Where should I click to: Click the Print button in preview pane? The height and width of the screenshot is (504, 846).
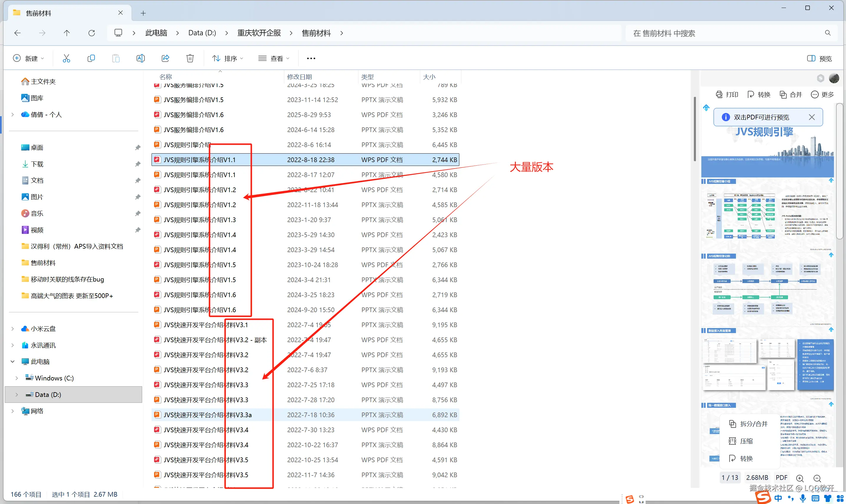(x=727, y=94)
